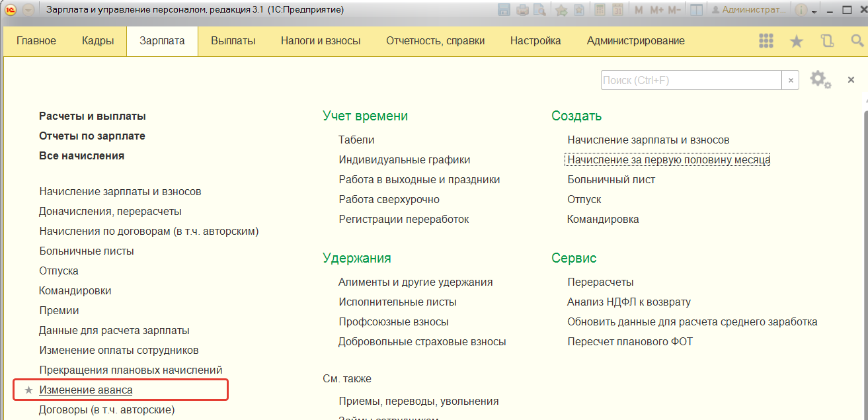Screen dimensions: 868x420
Task: Open Исполнительные листы under Удержания
Action: point(397,302)
